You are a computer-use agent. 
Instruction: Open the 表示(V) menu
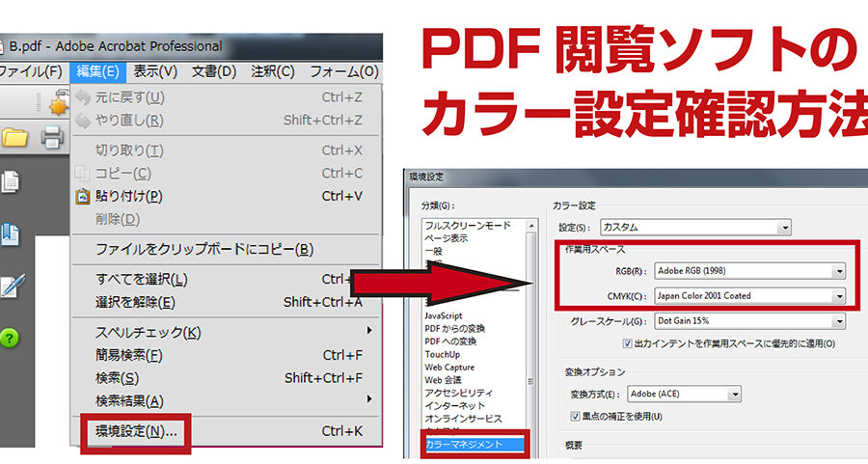pyautogui.click(x=155, y=71)
